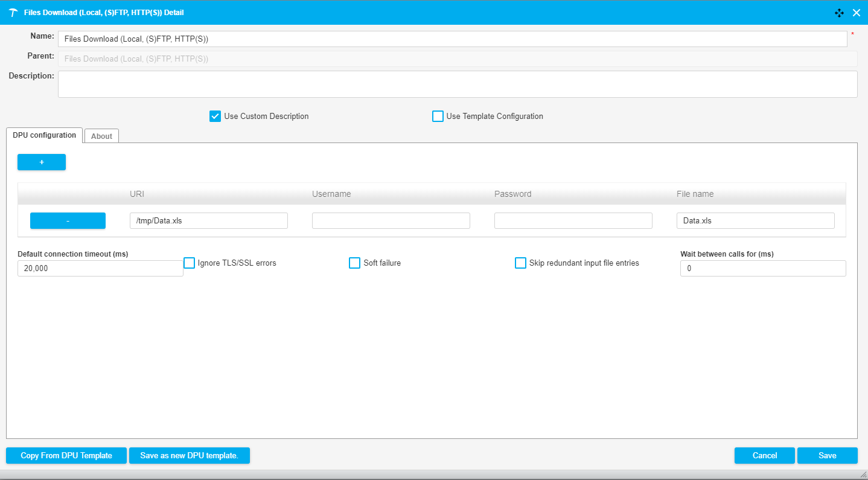Enable Use Template Configuration checkbox
Viewport: 868px width, 480px height.
click(438, 117)
